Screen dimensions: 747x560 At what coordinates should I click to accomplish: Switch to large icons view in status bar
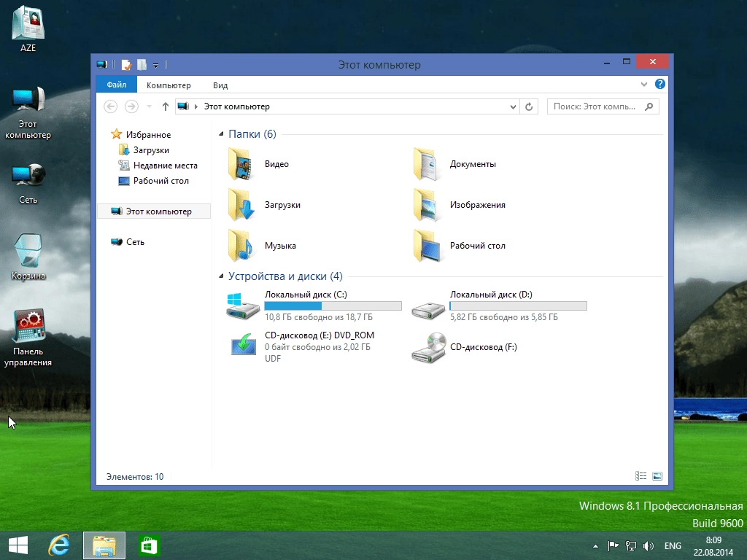click(657, 476)
